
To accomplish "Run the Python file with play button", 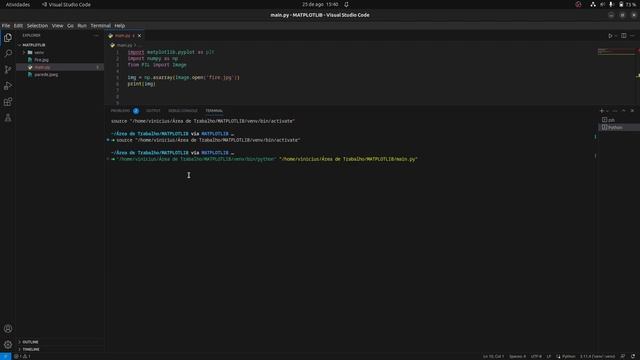I will coord(610,36).
